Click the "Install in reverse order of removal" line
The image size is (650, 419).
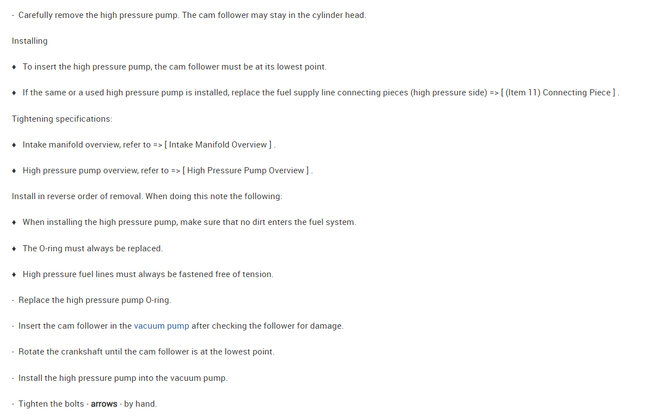tap(147, 196)
